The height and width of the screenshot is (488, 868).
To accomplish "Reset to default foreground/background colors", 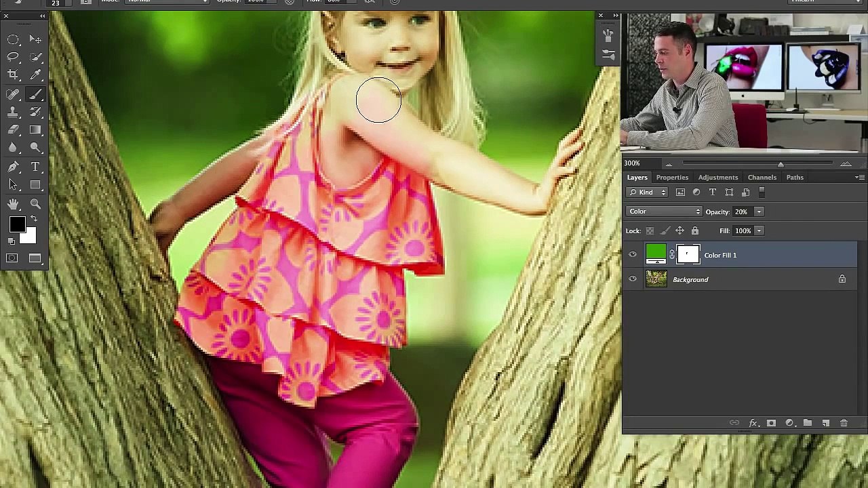I will pyautogui.click(x=12, y=241).
